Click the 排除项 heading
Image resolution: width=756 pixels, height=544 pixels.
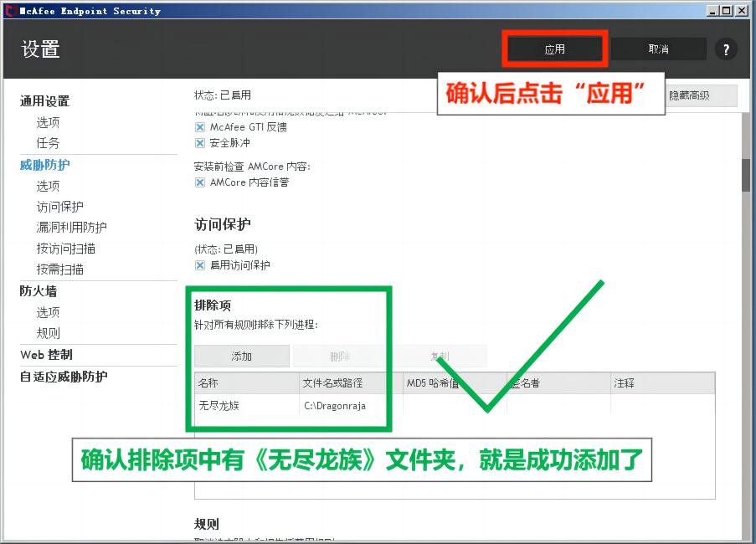point(213,305)
